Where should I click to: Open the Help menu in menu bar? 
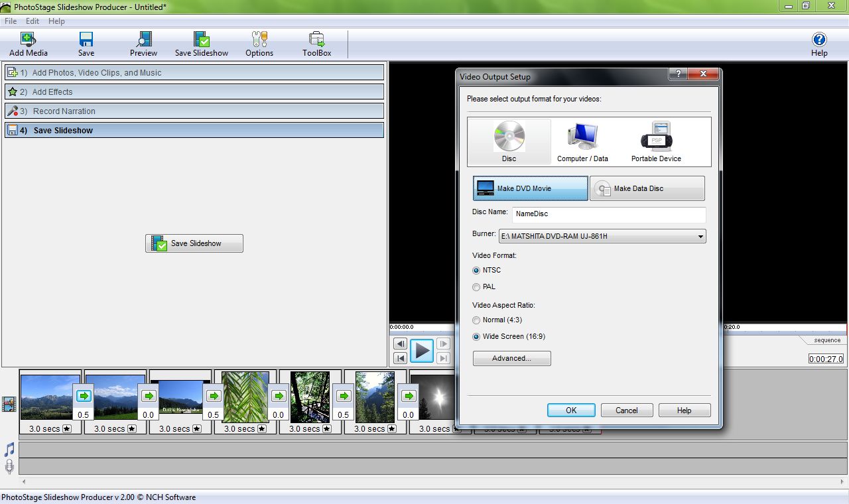(x=56, y=21)
